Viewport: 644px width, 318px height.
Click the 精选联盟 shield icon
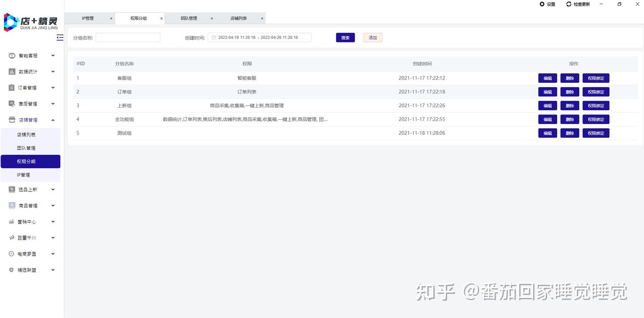tap(12, 270)
